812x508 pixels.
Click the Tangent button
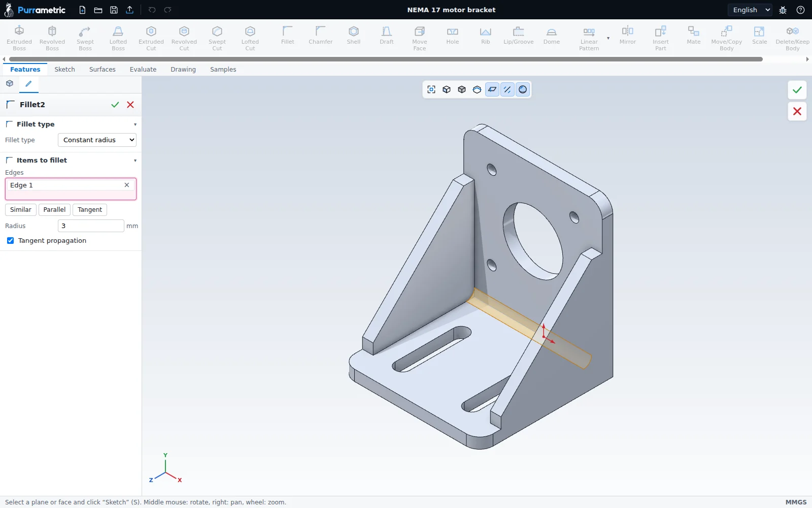[x=90, y=210]
